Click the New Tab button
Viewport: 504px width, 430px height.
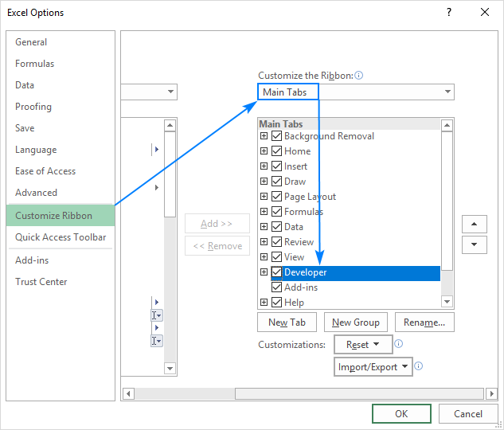[x=287, y=322]
